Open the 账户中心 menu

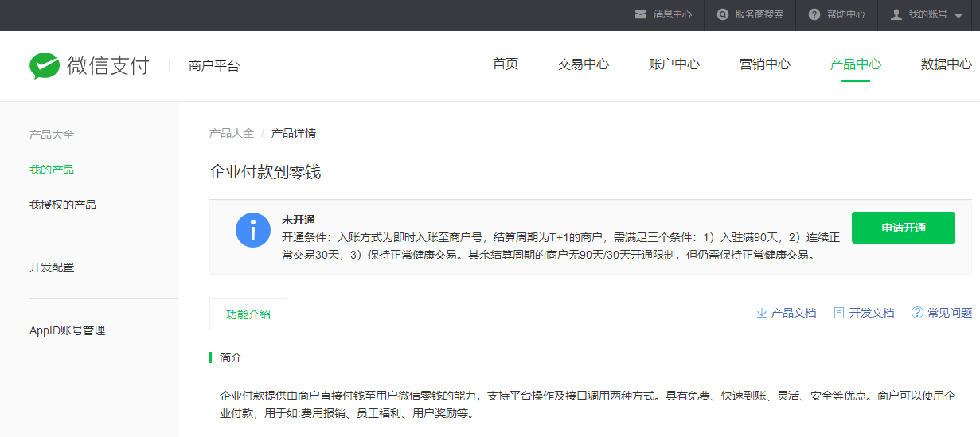click(x=674, y=64)
